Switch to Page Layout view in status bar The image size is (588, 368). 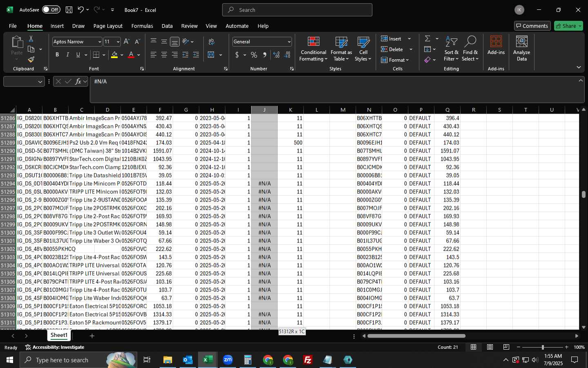(x=490, y=347)
